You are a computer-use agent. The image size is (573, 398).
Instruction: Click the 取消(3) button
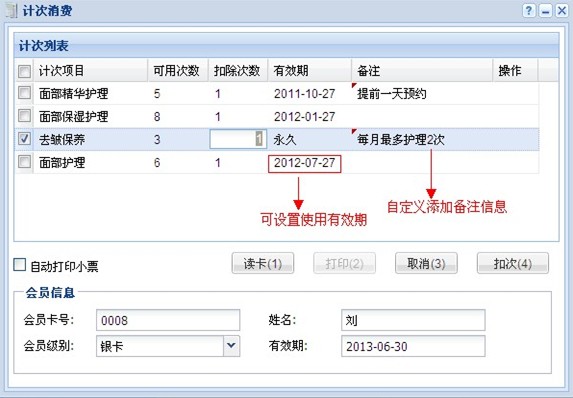(x=426, y=263)
